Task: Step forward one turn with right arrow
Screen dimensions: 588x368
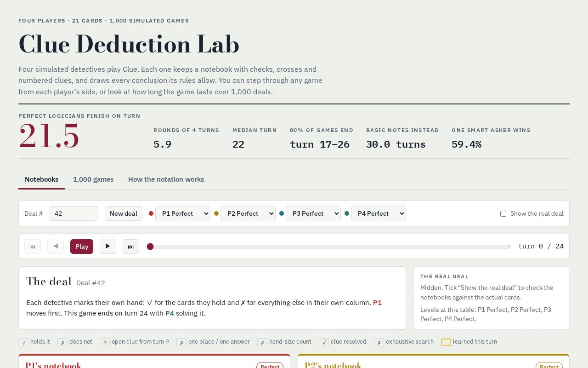Action: tap(108, 247)
